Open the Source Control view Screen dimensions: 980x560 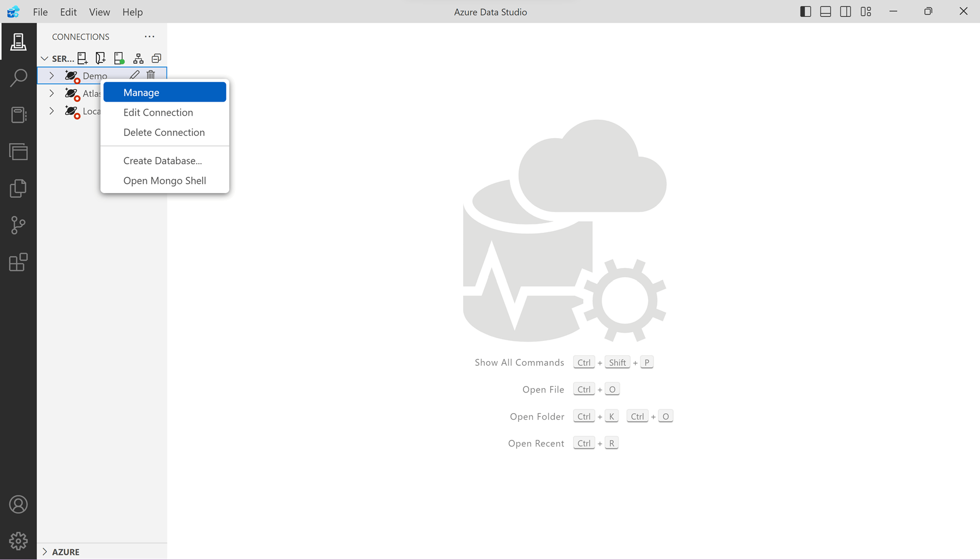19,225
